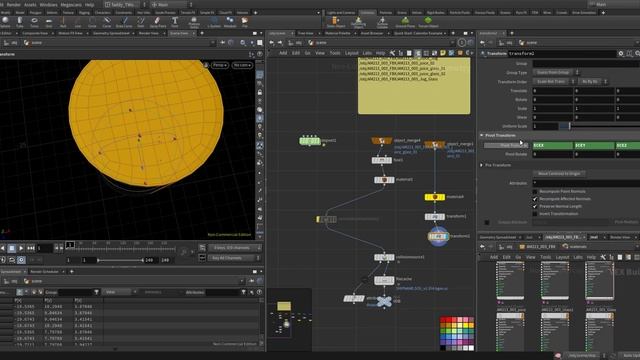The width and height of the screenshot is (640, 360).
Task: Open the viewport Persp camera menu
Action: point(220,65)
